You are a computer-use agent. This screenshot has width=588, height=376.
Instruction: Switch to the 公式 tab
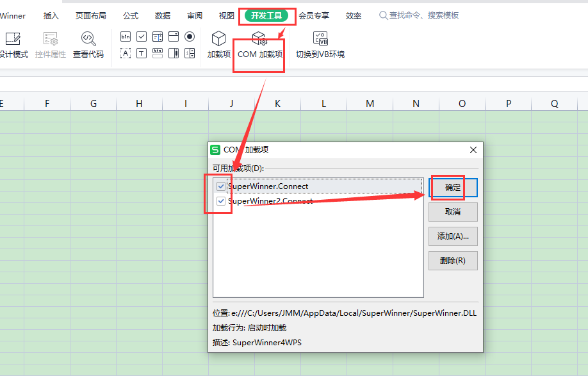pos(131,16)
